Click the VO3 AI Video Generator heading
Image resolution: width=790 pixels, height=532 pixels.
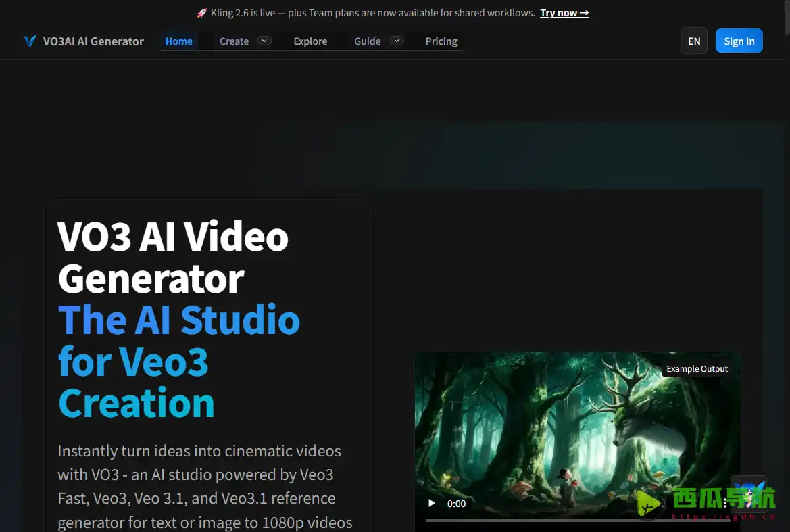pyautogui.click(x=173, y=258)
